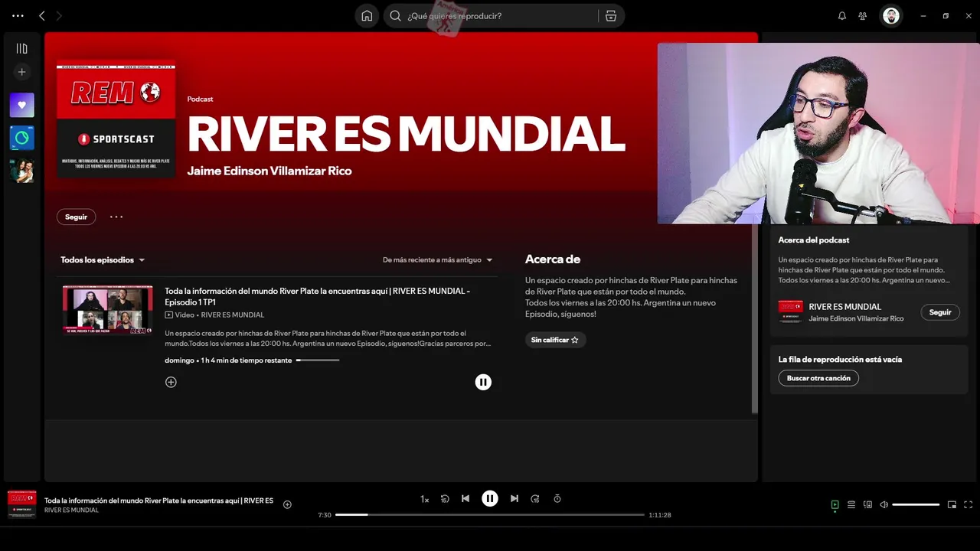Skip to next track
This screenshot has width=980, height=551.
coord(514,499)
